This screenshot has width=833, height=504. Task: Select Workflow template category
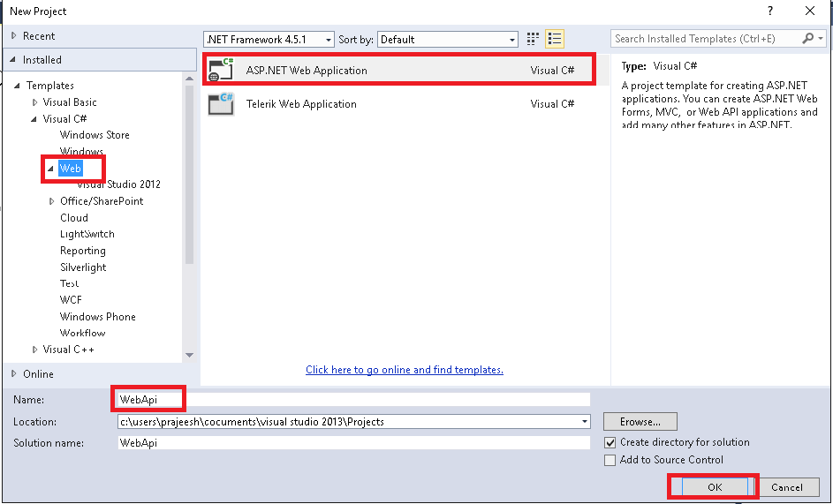pos(82,333)
